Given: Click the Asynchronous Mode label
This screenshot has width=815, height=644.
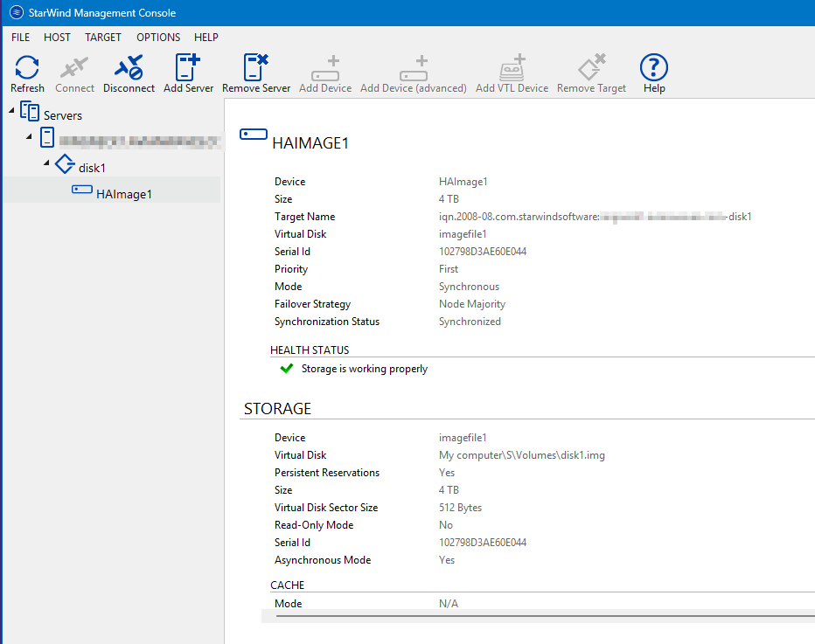Looking at the screenshot, I should [323, 560].
